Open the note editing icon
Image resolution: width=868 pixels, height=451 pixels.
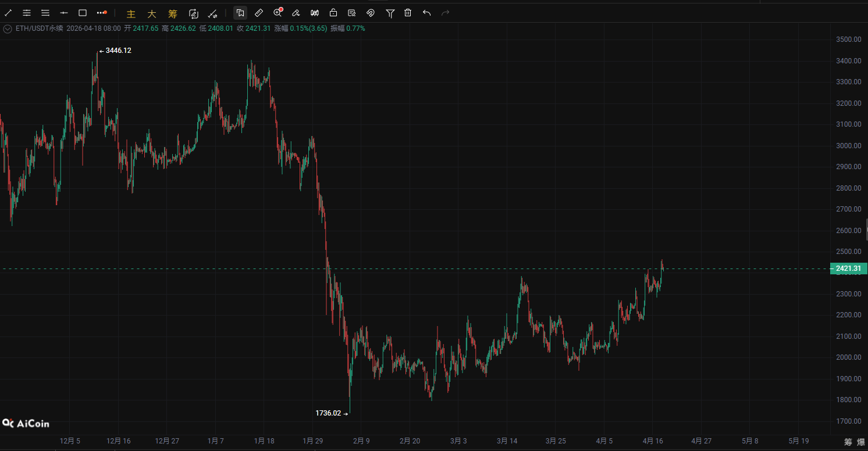(352, 13)
